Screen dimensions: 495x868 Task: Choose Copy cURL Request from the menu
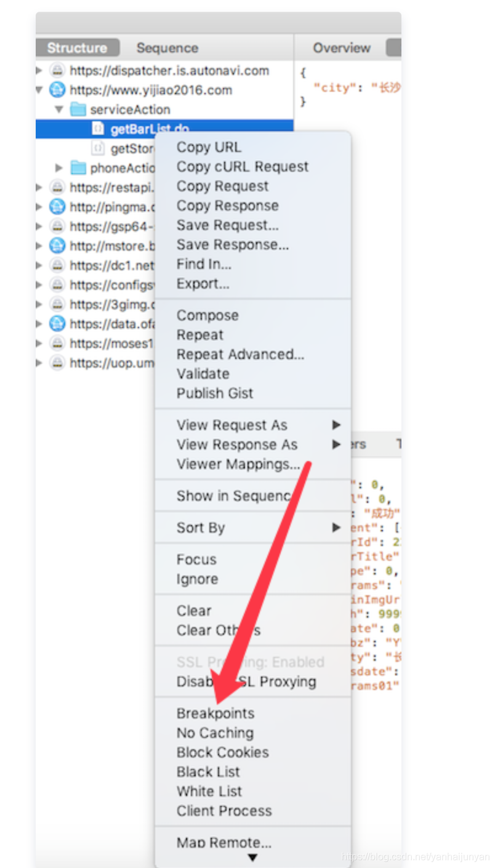(x=243, y=167)
